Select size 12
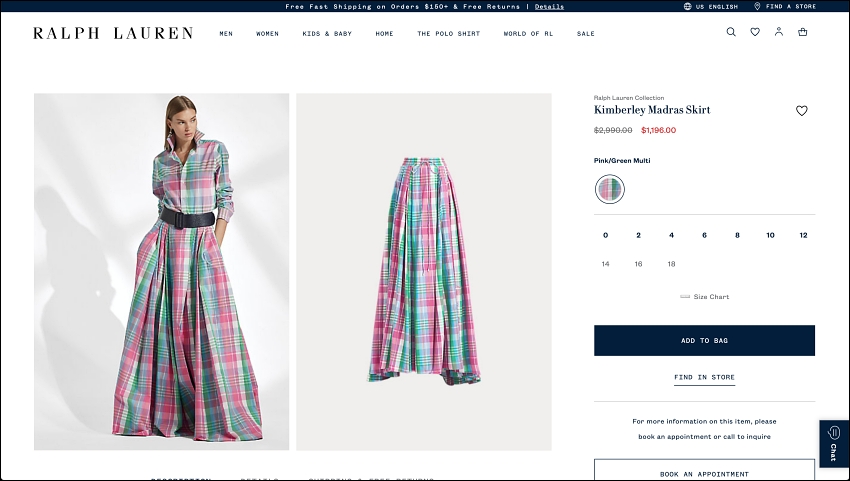850x481 pixels. click(803, 235)
